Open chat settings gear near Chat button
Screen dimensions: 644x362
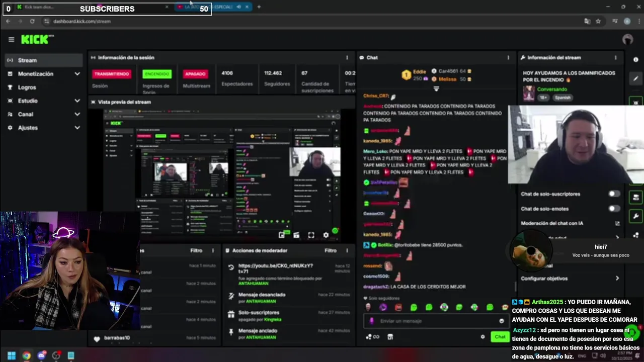[x=483, y=337]
